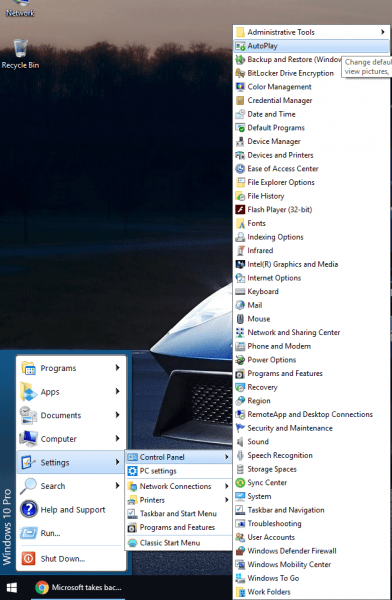392x600 pixels.
Task: Open the AutoPlay icon in Control Panel list
Action: (240, 46)
